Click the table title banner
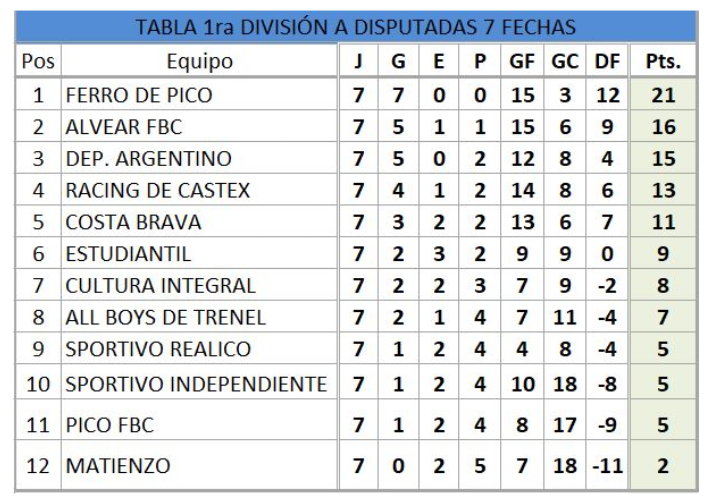The image size is (709, 500). pos(354,25)
